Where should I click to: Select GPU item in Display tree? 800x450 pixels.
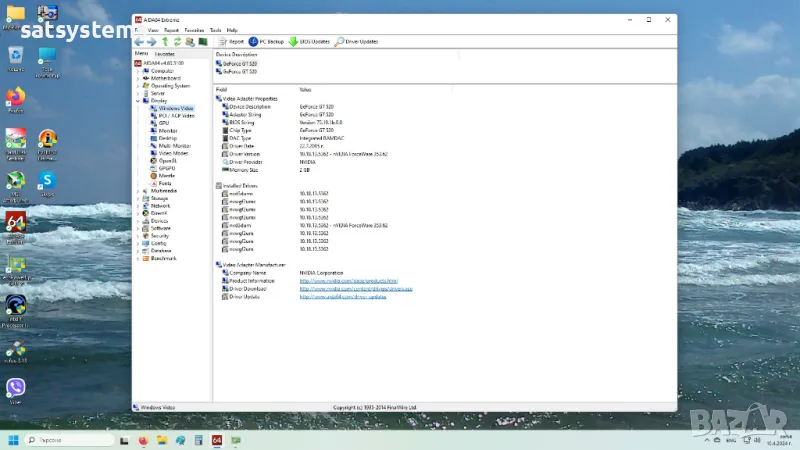click(164, 123)
